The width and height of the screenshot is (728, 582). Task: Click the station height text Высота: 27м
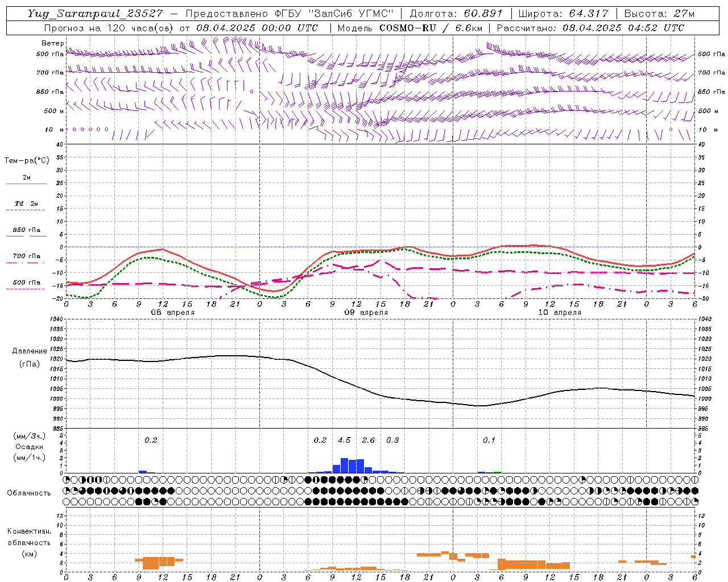659,14
